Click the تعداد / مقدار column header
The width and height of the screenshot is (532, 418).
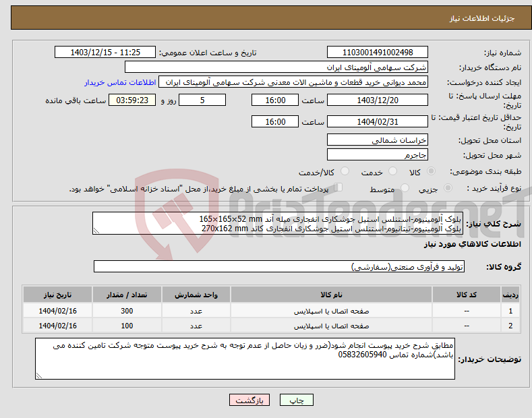coord(127,295)
